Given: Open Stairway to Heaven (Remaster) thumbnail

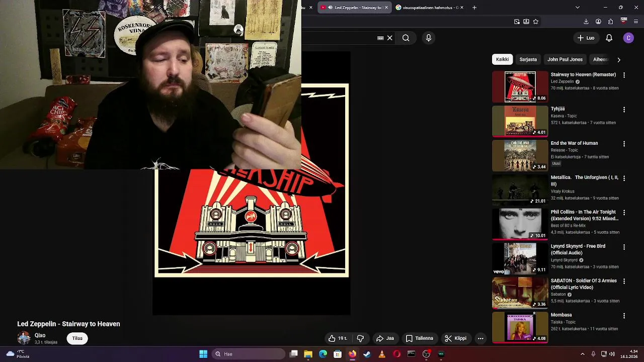Looking at the screenshot, I should pos(520,86).
